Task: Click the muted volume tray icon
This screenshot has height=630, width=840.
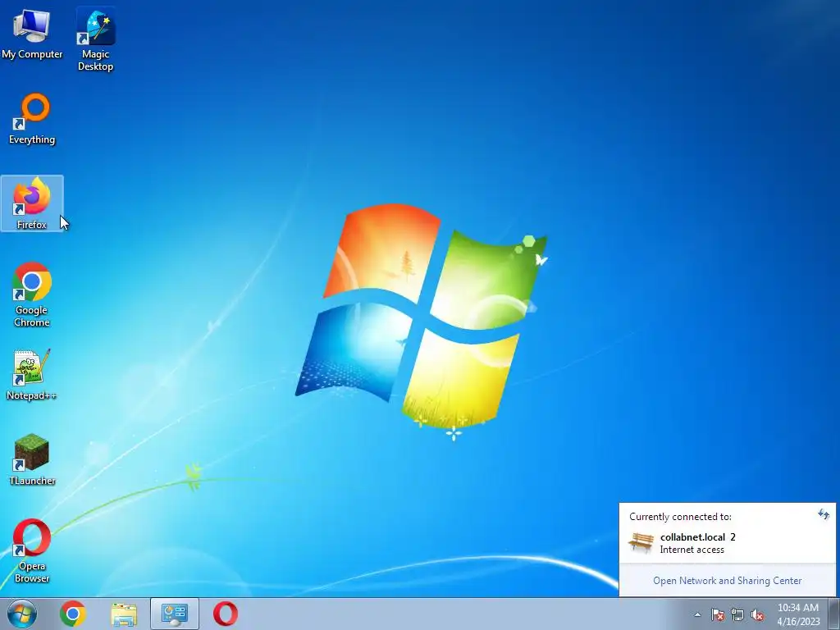Action: pyautogui.click(x=757, y=614)
